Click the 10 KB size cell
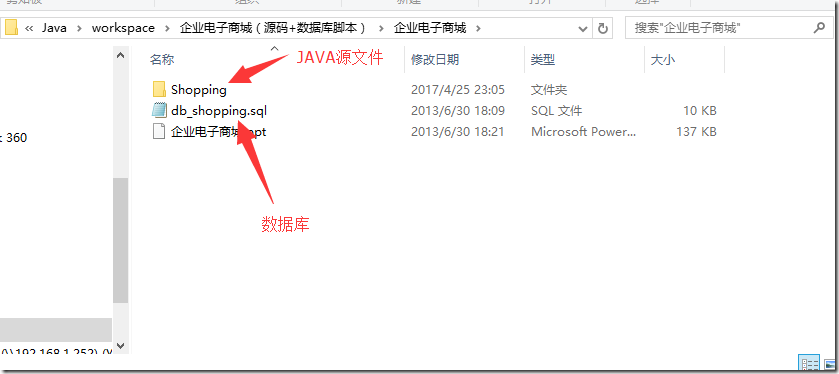The width and height of the screenshot is (839, 374). click(x=700, y=111)
